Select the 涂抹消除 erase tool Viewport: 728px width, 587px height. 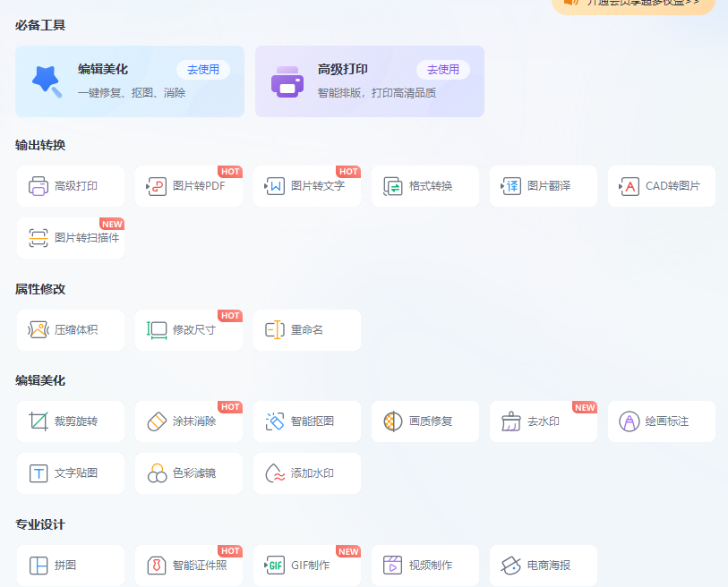click(x=188, y=421)
